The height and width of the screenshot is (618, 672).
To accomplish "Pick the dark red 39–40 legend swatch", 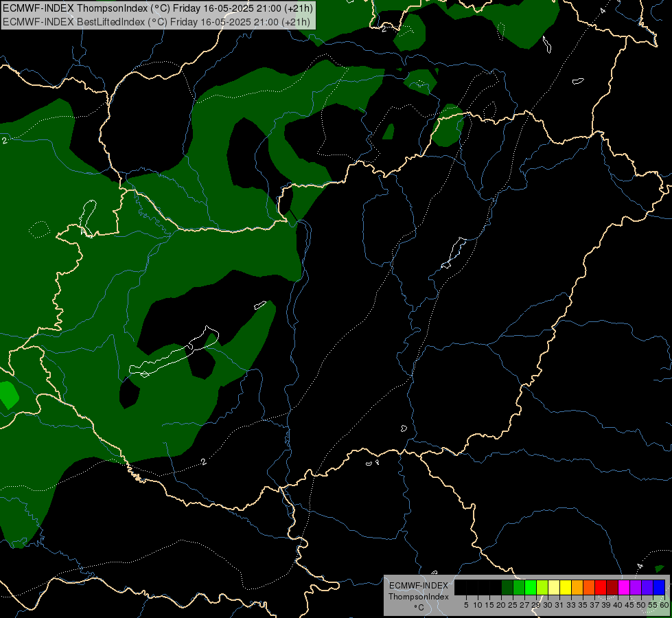I will pyautogui.click(x=612, y=587).
